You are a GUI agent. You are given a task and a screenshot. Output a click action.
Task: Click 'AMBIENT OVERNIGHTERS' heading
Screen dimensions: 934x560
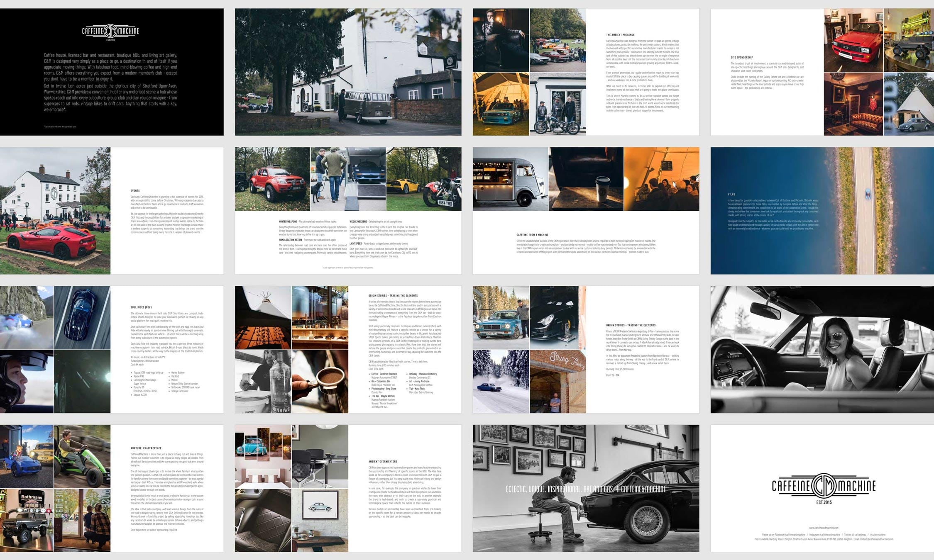tap(383, 462)
